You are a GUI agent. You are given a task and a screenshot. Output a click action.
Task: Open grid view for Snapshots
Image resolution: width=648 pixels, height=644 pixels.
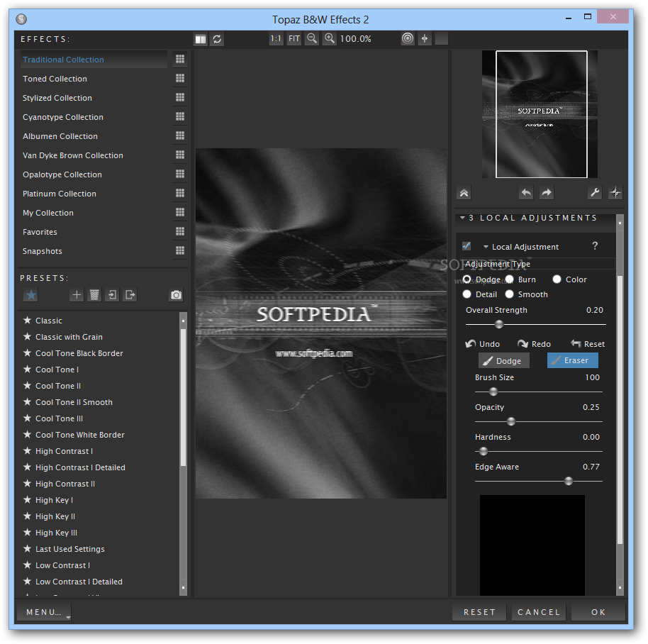180,250
